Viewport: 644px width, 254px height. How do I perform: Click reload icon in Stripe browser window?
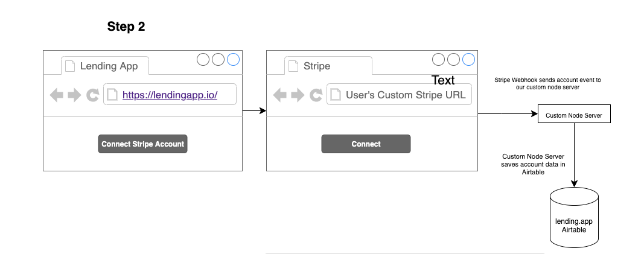[316, 95]
